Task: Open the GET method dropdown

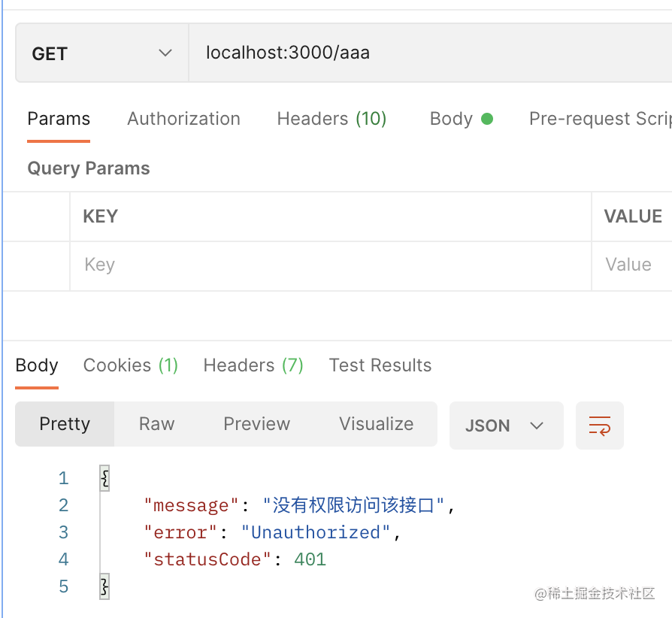Action: click(101, 54)
